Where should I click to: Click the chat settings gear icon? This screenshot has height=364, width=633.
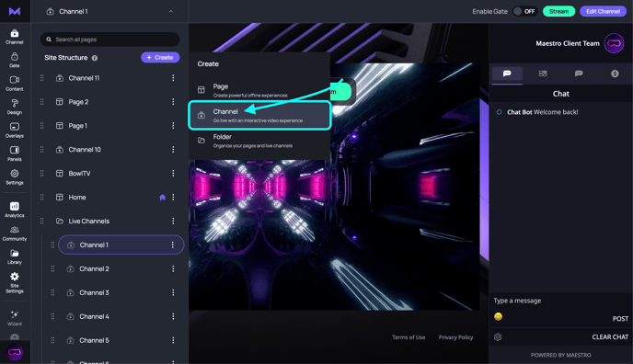[x=498, y=337]
